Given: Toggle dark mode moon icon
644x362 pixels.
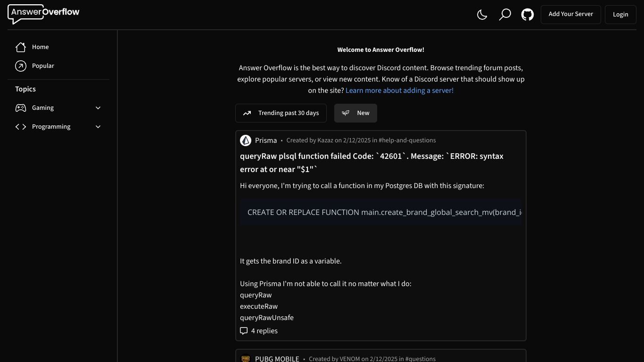Looking at the screenshot, I should click(482, 15).
